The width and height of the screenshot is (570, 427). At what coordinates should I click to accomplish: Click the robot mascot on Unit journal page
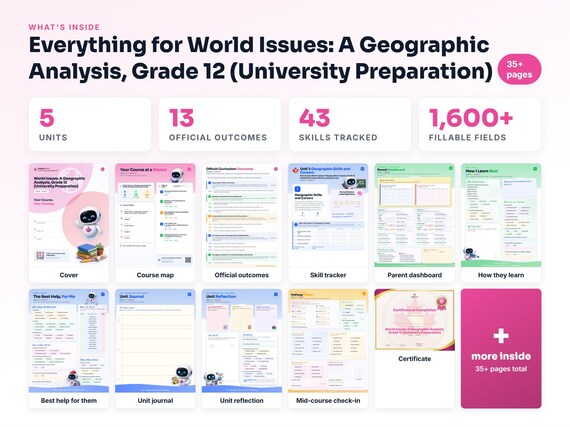[182, 375]
